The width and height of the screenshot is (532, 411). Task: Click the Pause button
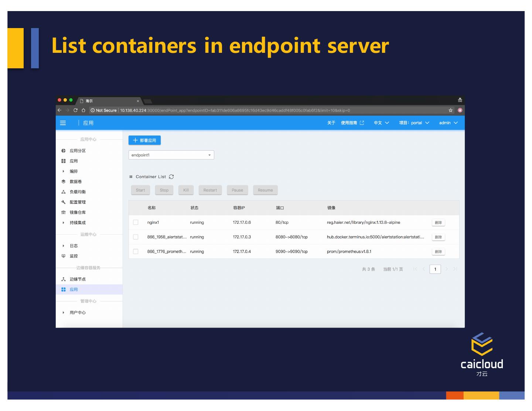237,190
